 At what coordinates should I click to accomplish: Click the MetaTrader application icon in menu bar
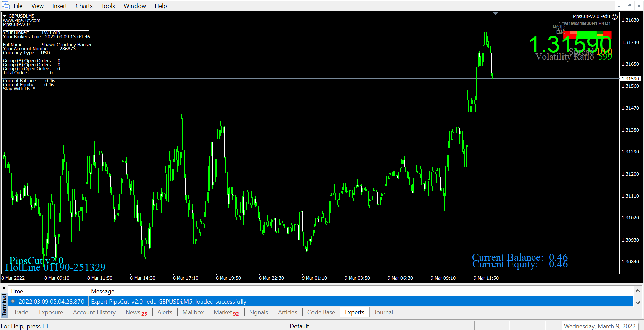[x=6, y=6]
